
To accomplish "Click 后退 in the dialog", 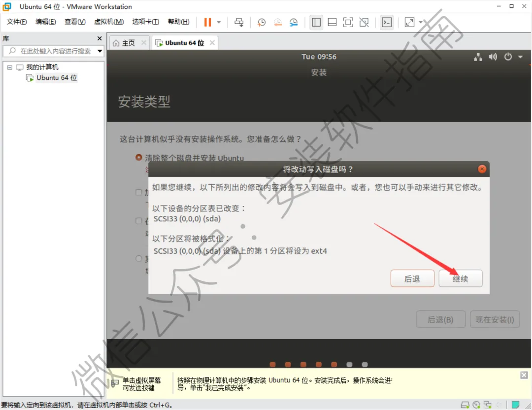I will (412, 278).
